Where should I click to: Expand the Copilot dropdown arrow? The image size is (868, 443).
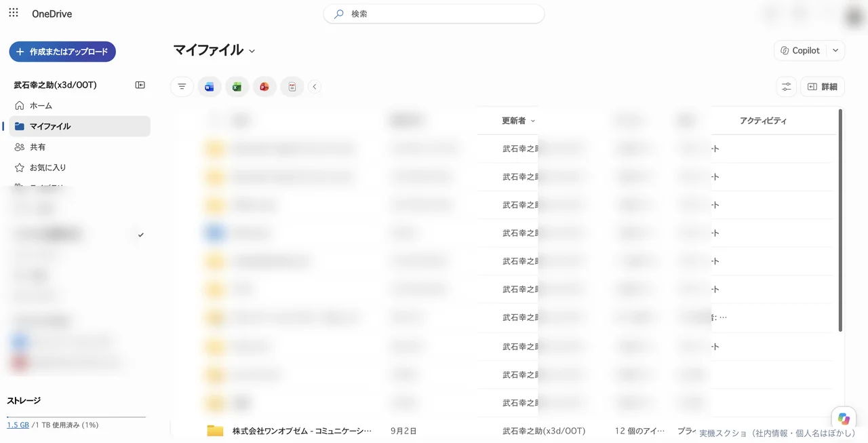tap(835, 51)
